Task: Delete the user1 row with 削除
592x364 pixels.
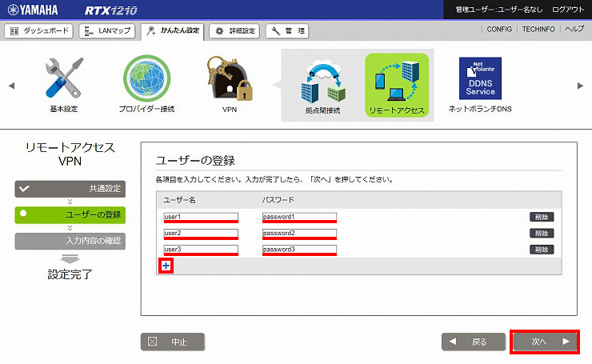Action: (542, 217)
